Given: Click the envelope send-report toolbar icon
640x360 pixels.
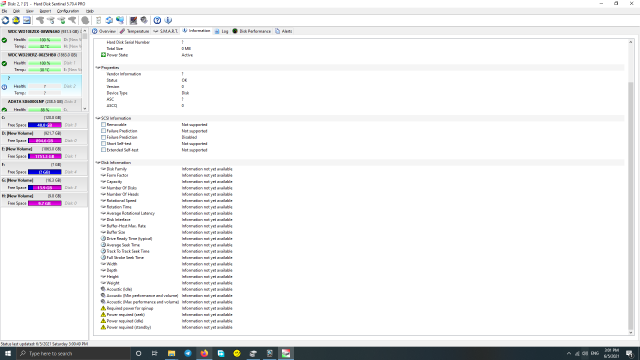Looking at the screenshot, I should click(27, 20).
